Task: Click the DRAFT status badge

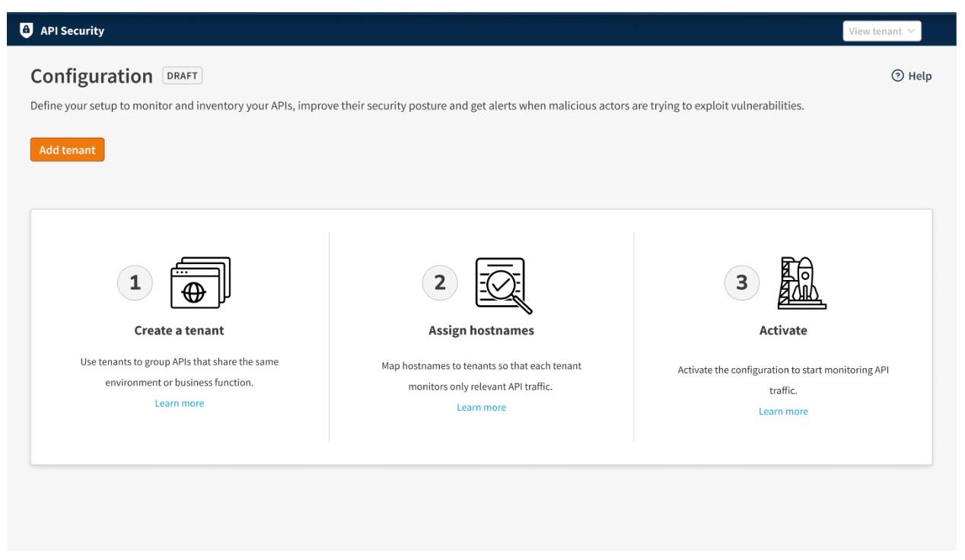Action: [x=183, y=76]
